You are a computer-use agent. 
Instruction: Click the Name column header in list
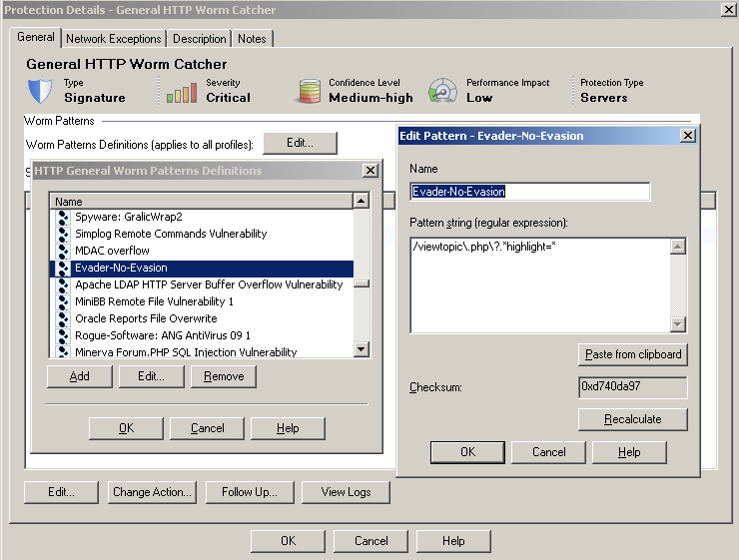click(x=200, y=202)
